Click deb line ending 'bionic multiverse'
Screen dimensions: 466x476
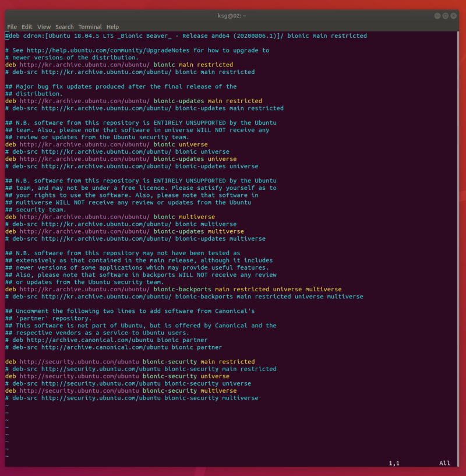(x=110, y=217)
